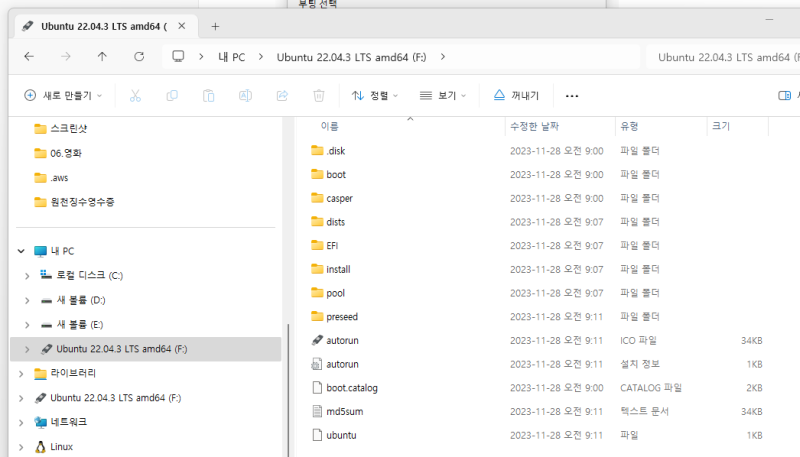
Task: Expand the 라이브러리 tree node
Action: pyautogui.click(x=22, y=373)
